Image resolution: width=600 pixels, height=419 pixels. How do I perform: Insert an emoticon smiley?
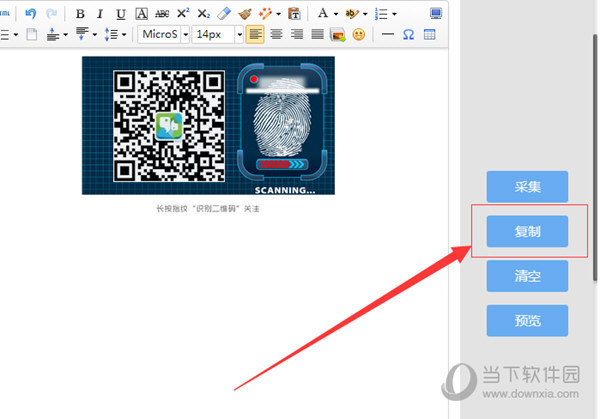pos(359,35)
